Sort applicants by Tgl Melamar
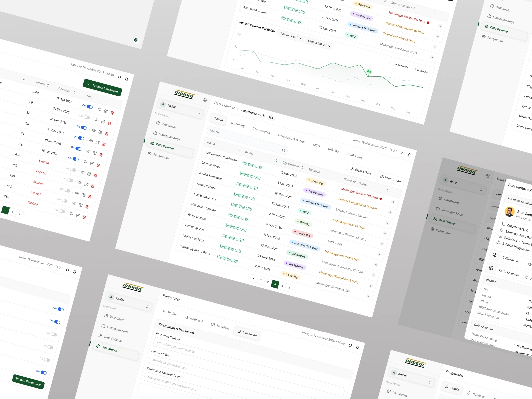The width and height of the screenshot is (532, 399). click(x=302, y=167)
